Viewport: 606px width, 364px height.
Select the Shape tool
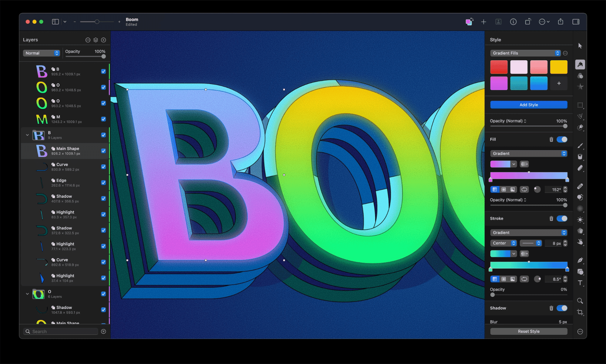[x=580, y=272]
